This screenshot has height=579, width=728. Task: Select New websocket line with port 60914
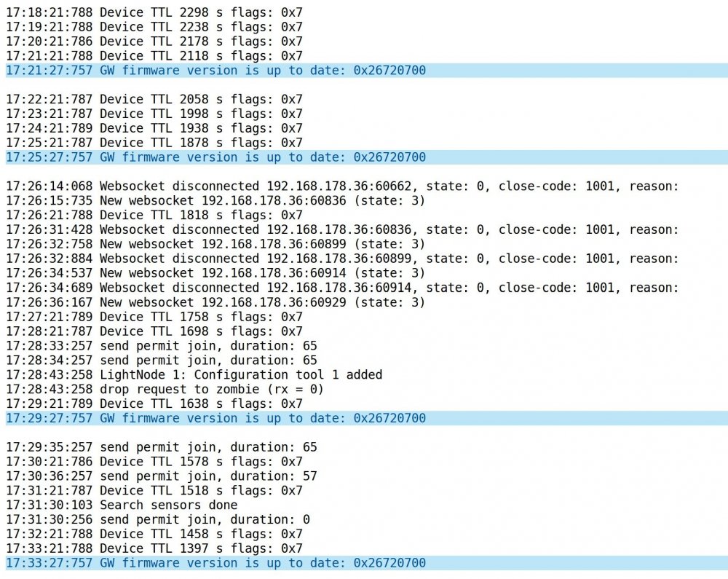215,273
